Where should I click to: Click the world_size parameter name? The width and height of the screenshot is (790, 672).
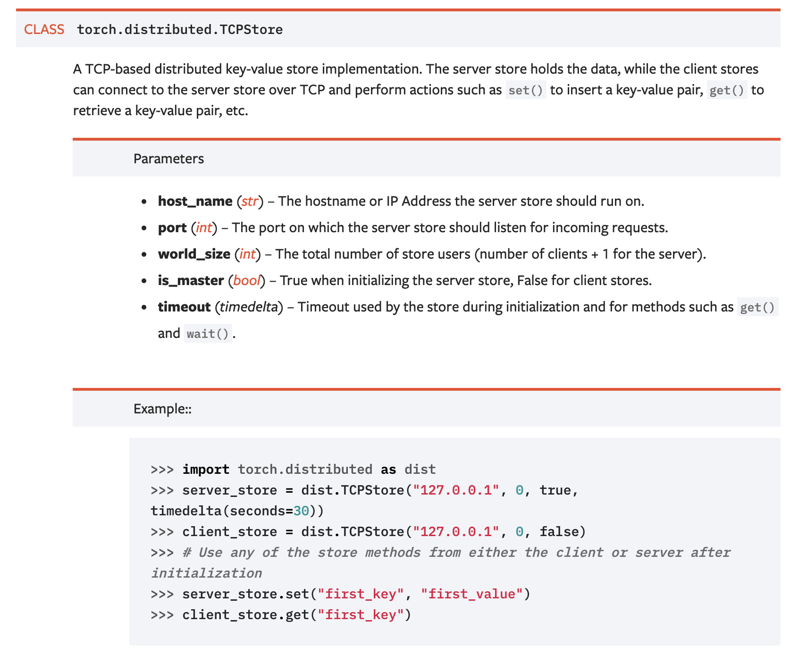click(x=194, y=254)
